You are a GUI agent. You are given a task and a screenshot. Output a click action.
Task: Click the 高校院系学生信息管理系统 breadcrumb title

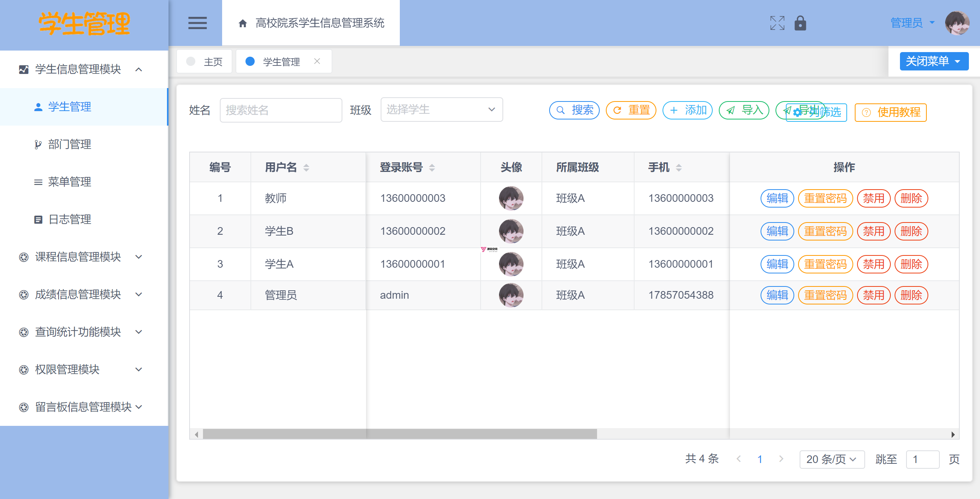320,23
